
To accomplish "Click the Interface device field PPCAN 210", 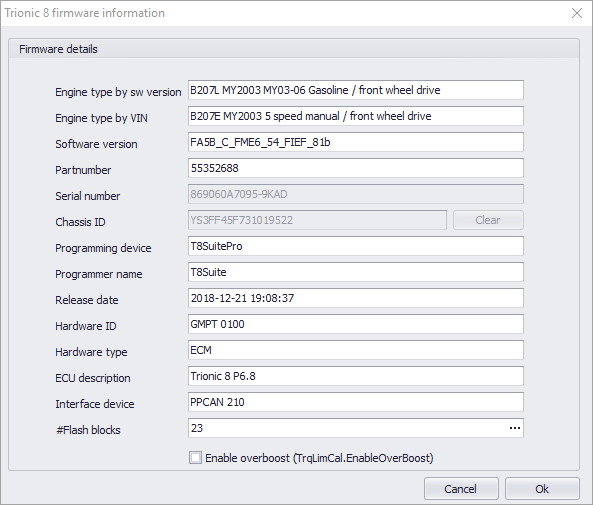I will pos(356,402).
